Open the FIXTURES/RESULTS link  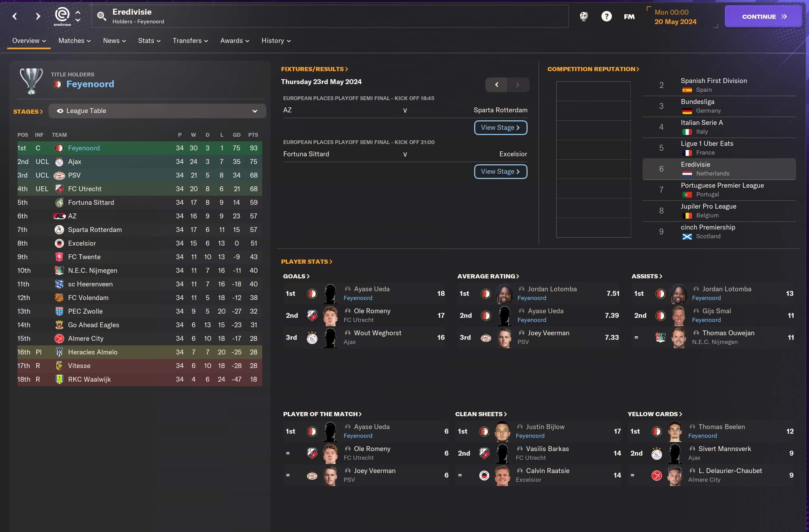coord(315,69)
